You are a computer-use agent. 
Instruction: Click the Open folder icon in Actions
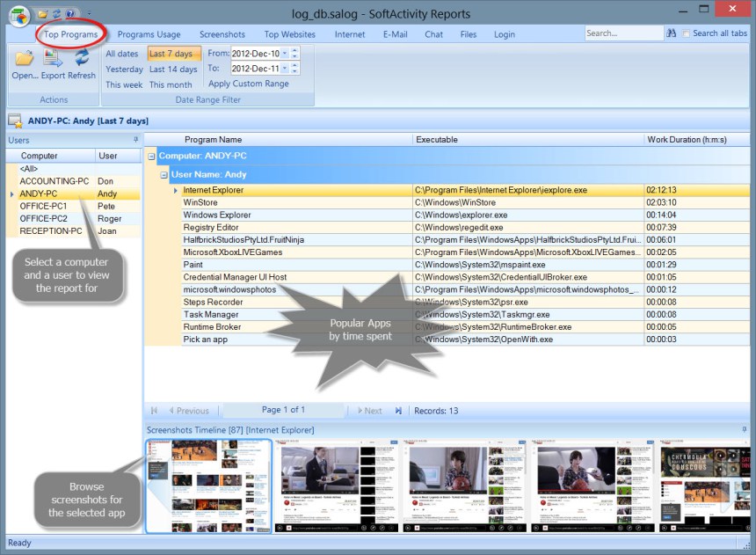[x=24, y=59]
